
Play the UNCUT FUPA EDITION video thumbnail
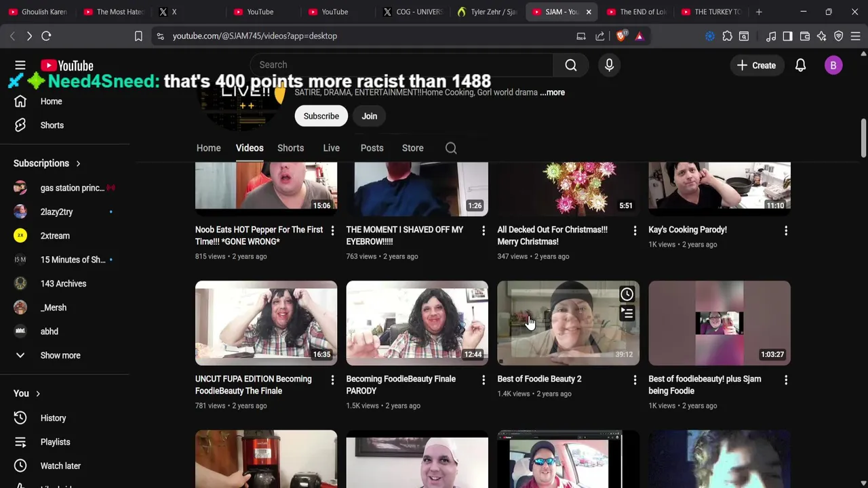266,323
